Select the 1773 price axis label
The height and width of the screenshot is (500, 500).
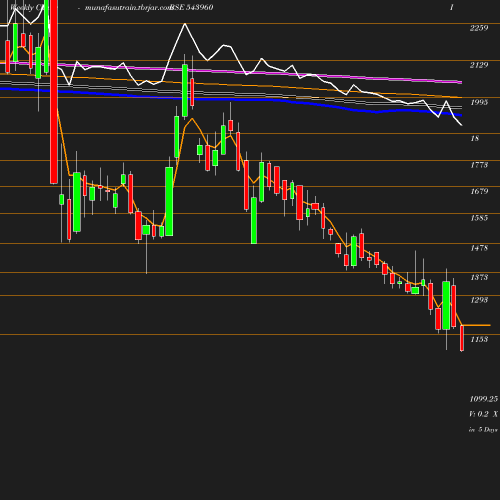(x=479, y=165)
